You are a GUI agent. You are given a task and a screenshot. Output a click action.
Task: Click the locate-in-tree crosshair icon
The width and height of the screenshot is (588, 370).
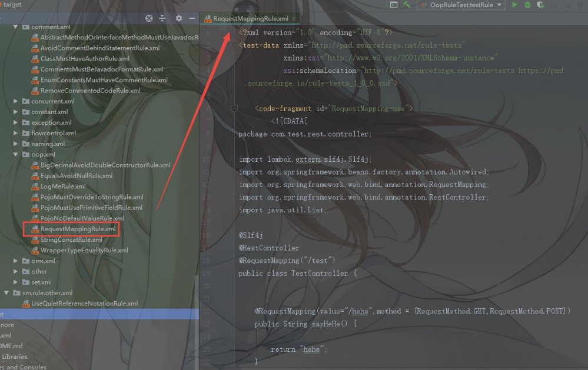[x=149, y=18]
